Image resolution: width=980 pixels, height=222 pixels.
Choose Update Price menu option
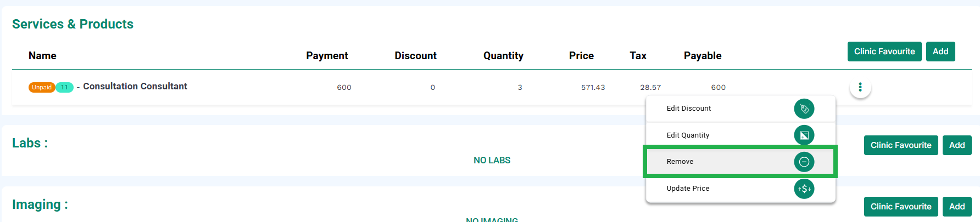click(740, 189)
